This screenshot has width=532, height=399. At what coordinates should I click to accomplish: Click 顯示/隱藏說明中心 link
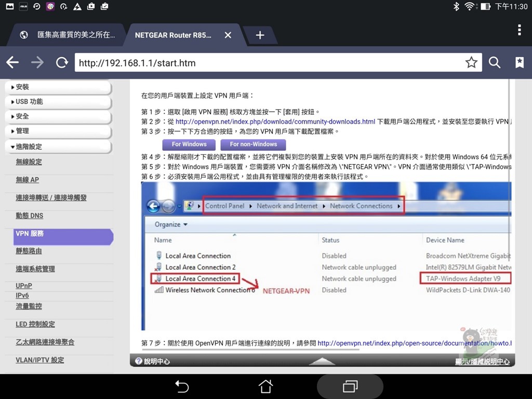click(x=483, y=362)
